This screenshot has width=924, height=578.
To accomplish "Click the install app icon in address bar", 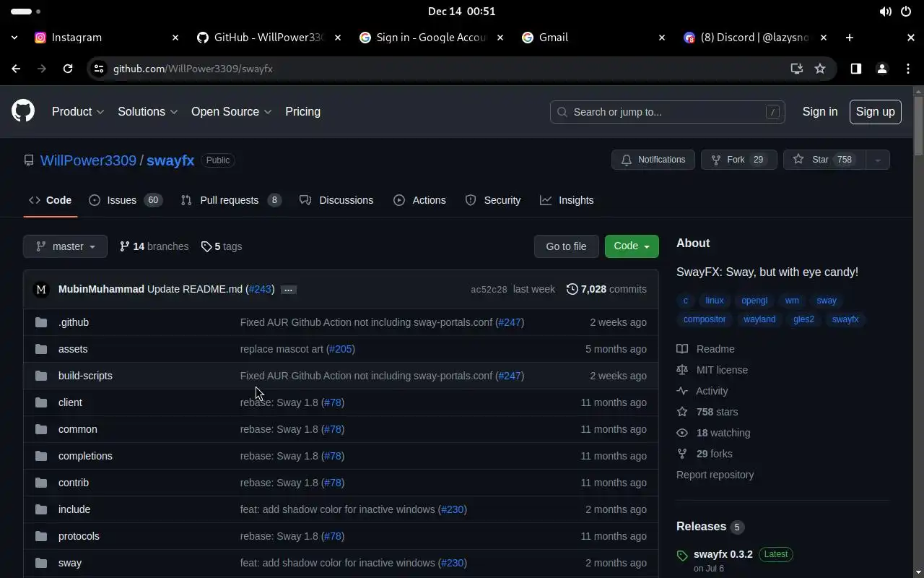I will (x=797, y=69).
